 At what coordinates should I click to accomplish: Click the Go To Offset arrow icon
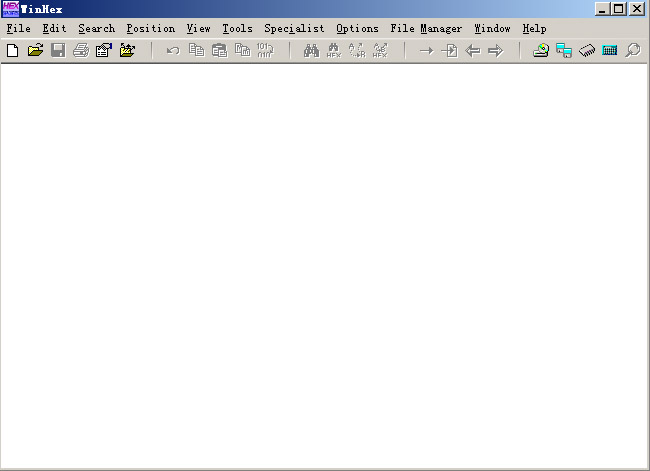click(426, 51)
